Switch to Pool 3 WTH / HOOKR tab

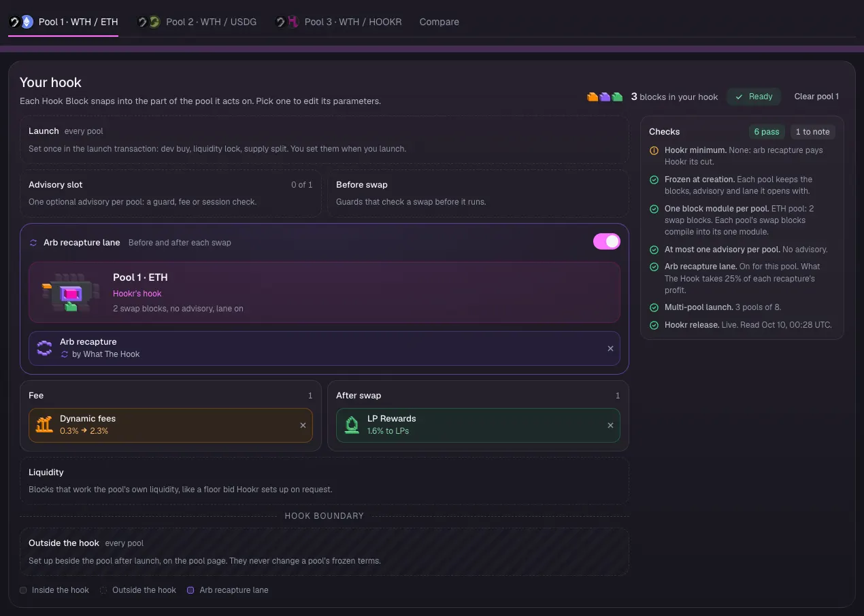point(338,22)
